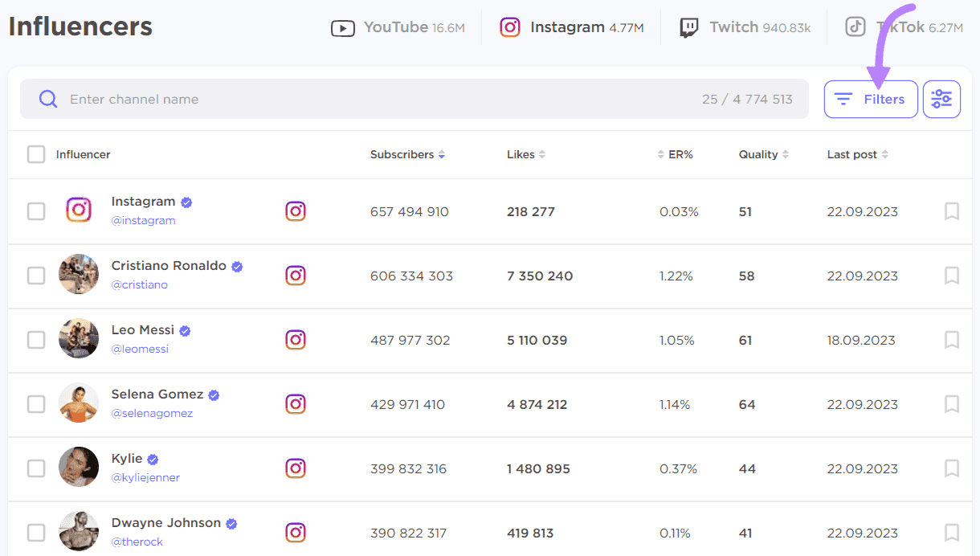
Task: Click Instagram platform icon in Selena Gomez row
Action: pos(296,404)
